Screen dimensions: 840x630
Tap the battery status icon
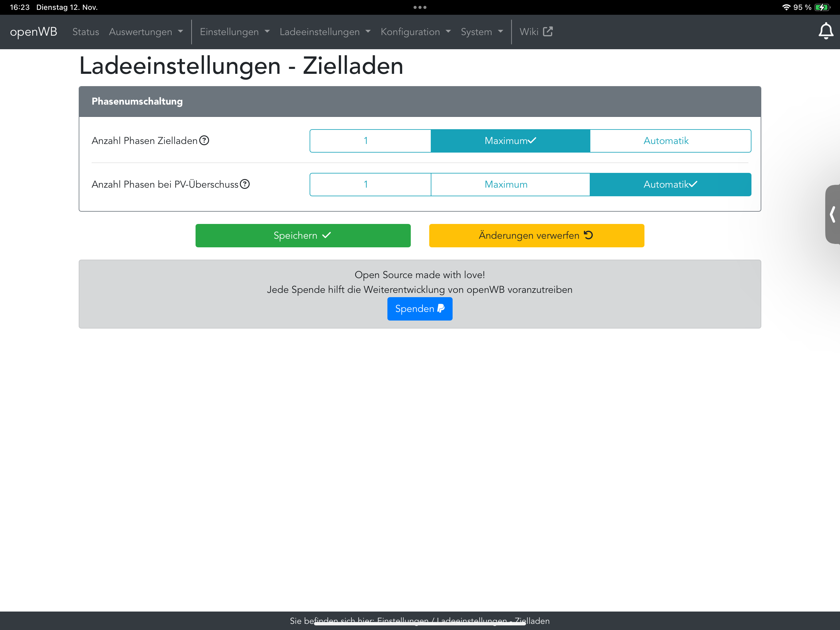pos(822,7)
